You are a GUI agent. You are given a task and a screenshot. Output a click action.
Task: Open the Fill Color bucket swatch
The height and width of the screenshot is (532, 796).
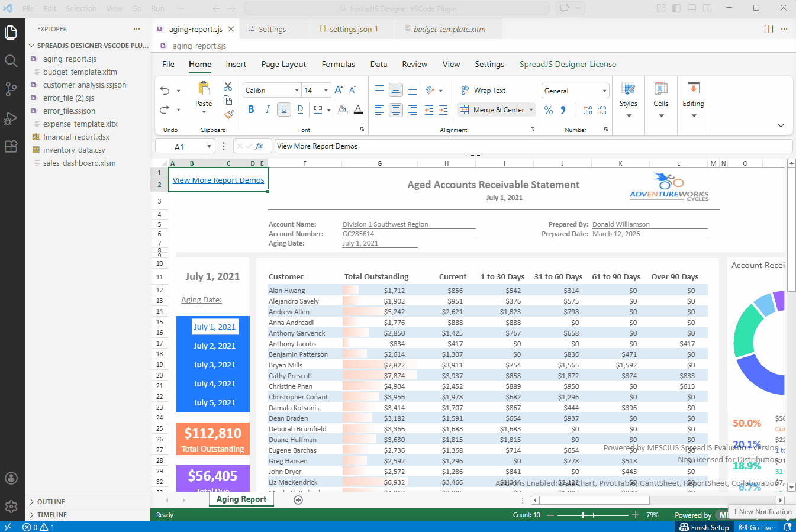pyautogui.click(x=343, y=109)
